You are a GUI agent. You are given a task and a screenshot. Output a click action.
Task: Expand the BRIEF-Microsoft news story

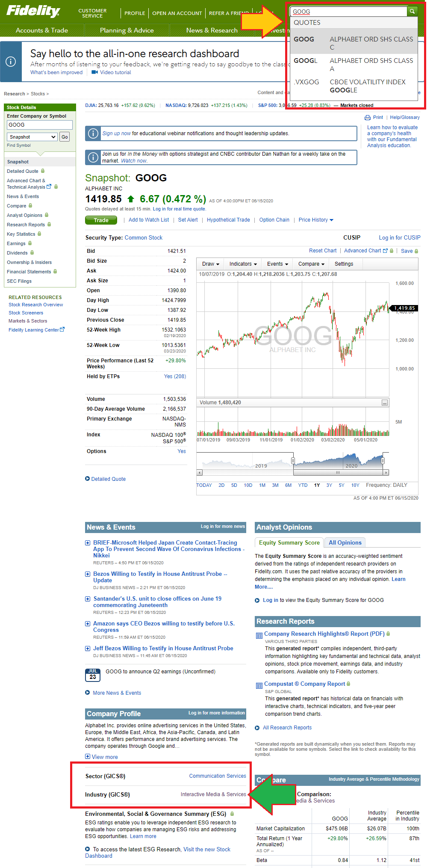tap(88, 543)
